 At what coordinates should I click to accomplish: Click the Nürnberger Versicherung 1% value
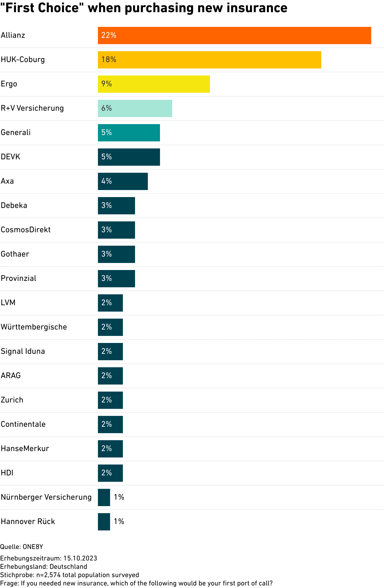119,497
